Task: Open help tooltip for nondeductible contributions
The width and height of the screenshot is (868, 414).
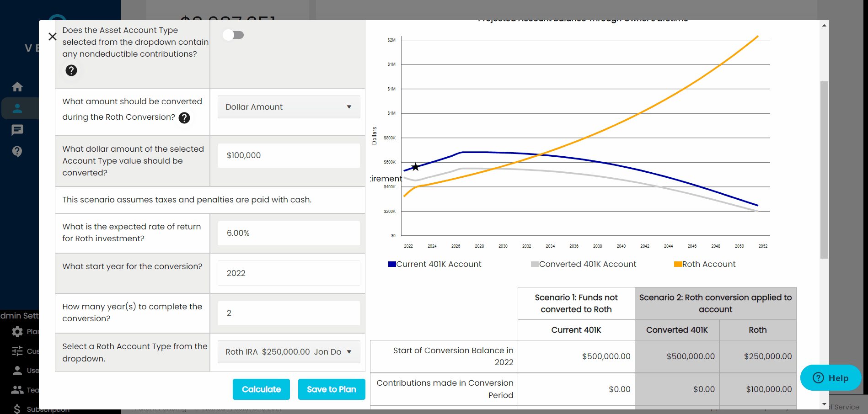Action: coord(71,70)
